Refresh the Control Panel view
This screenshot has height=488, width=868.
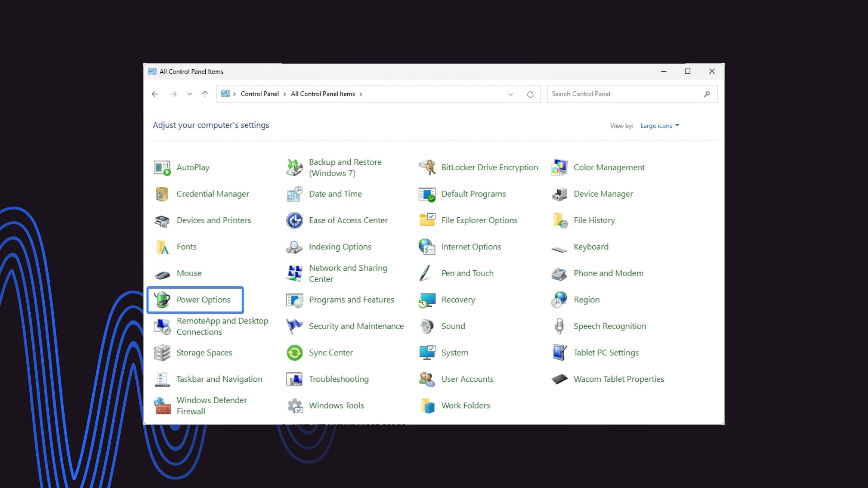pyautogui.click(x=530, y=94)
